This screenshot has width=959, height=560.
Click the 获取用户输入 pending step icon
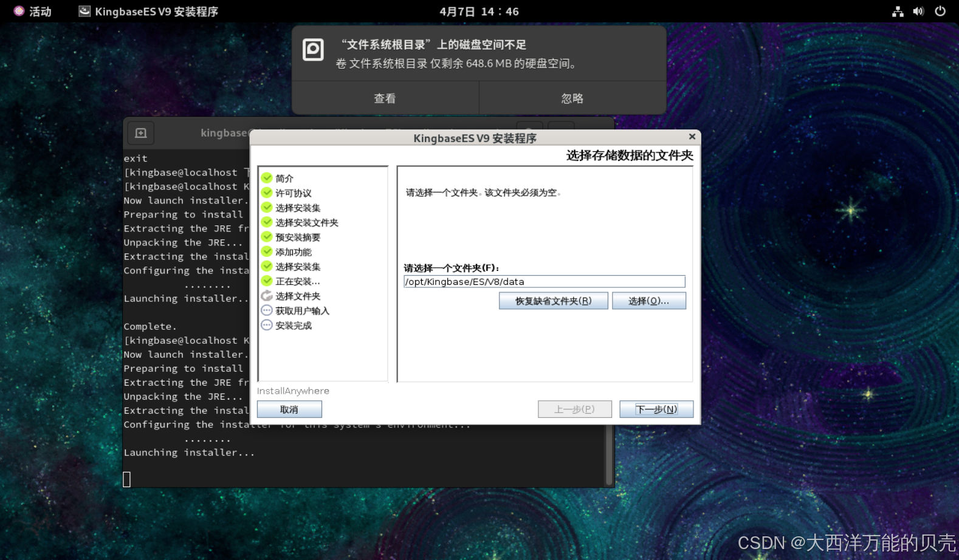pyautogui.click(x=267, y=310)
